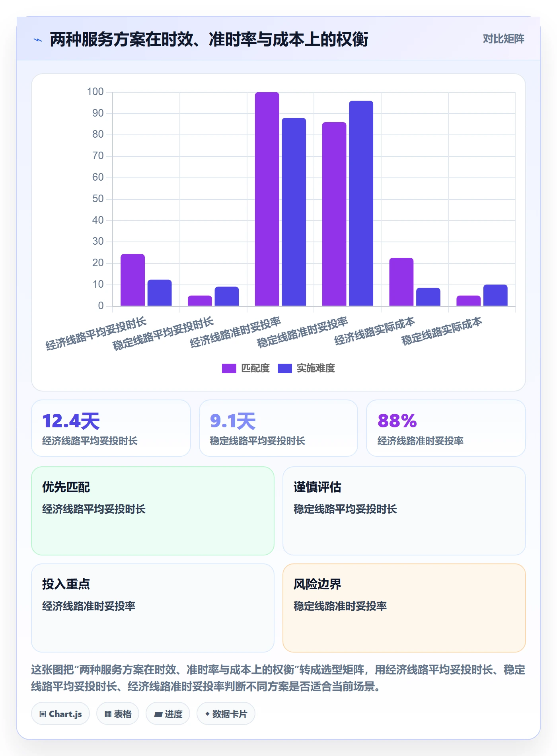
Task: Click the title 两种服务方案在时效、准时率与成本上的权衡
Action: tap(209, 39)
